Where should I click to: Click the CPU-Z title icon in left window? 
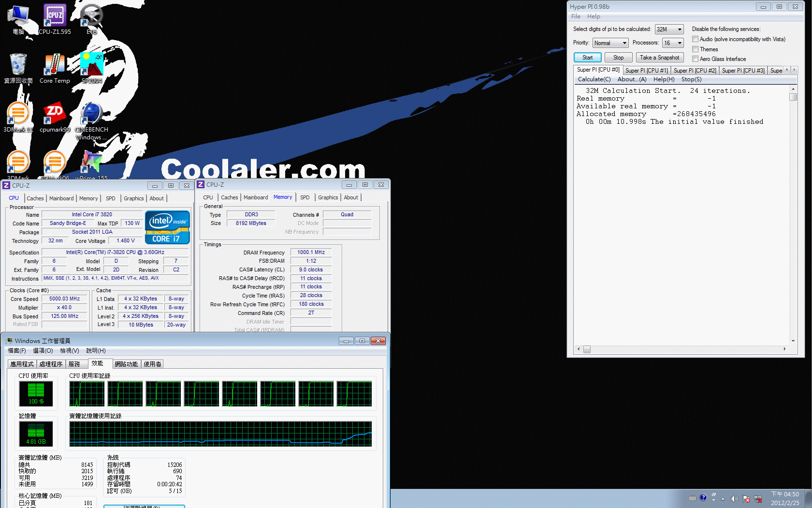pos(6,185)
